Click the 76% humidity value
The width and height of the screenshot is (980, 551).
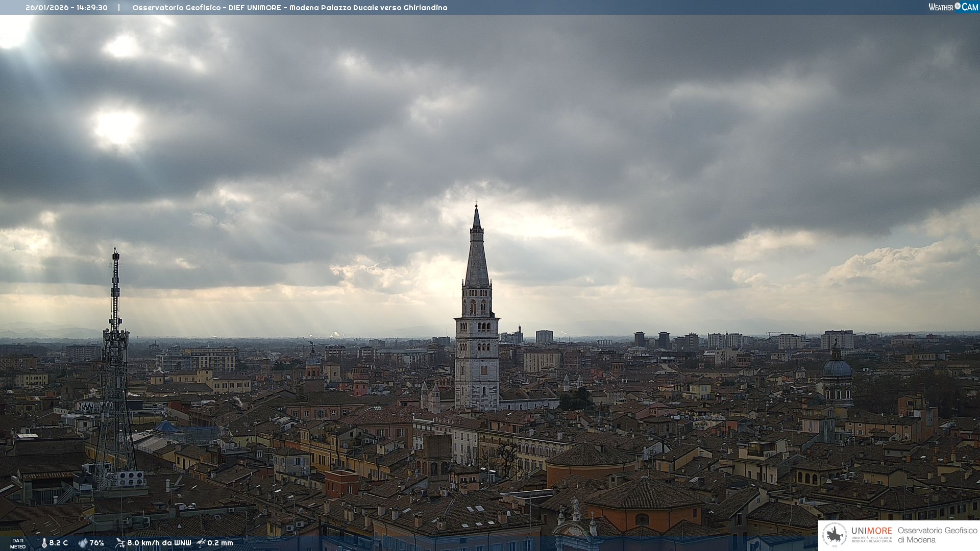click(96, 543)
